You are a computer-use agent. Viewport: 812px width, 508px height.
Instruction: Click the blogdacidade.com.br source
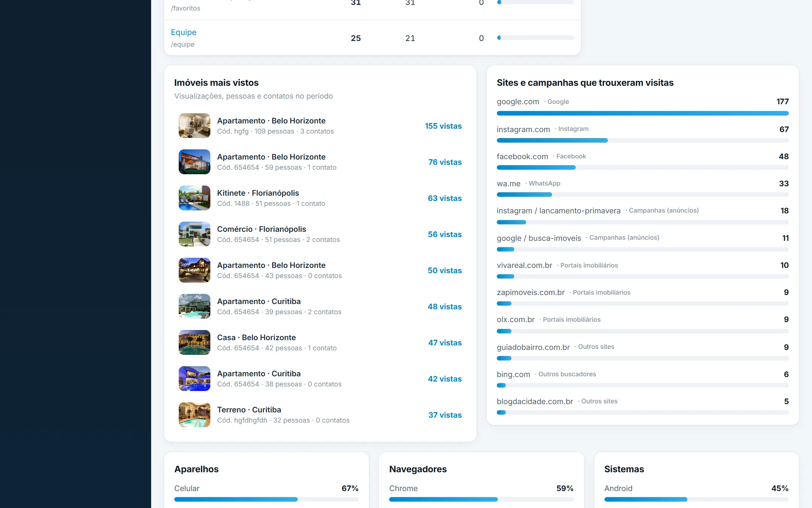click(x=642, y=406)
